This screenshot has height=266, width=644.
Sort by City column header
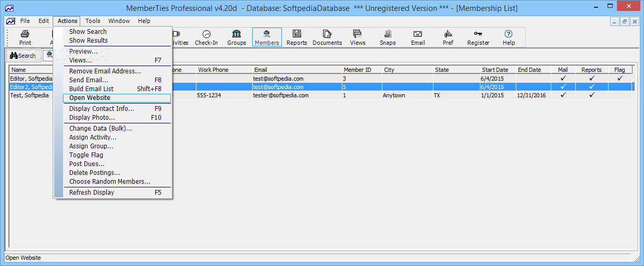point(407,70)
